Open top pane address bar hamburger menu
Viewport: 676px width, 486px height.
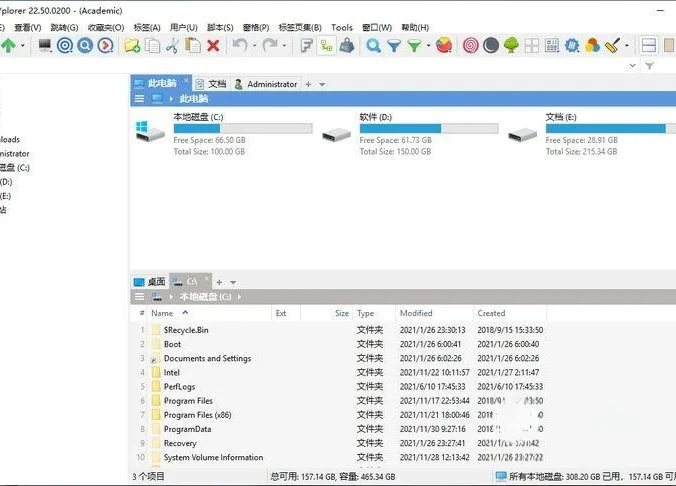click(139, 99)
